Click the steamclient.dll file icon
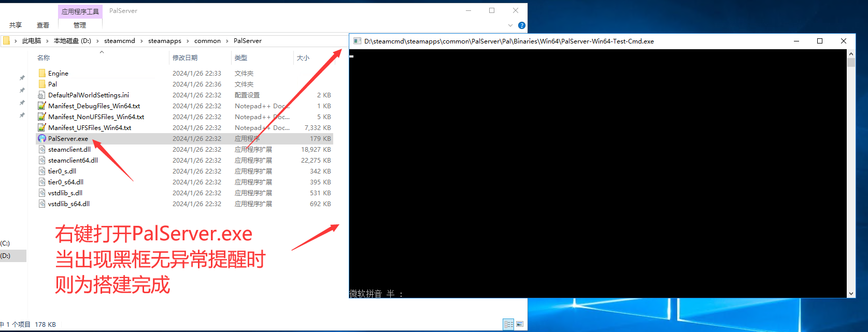 click(42, 149)
